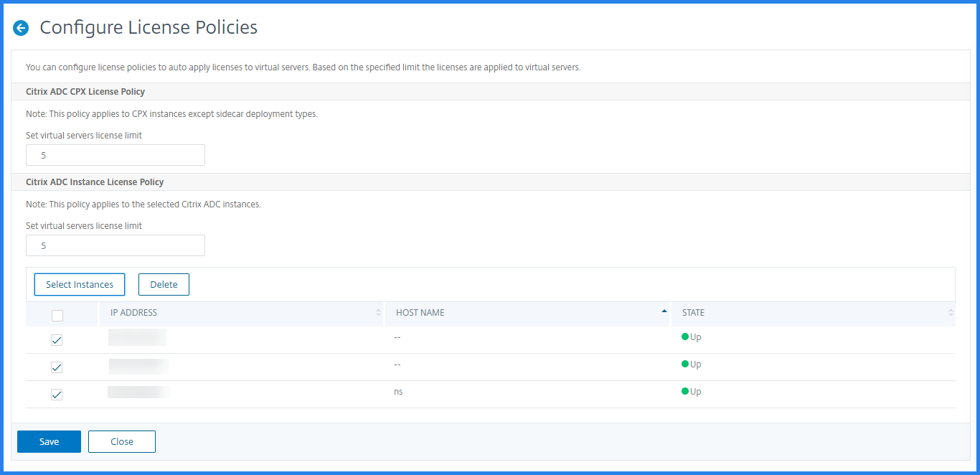Focus the CPX virtual servers license limit field
Image resolution: width=980 pixels, height=475 pixels.
click(x=116, y=155)
